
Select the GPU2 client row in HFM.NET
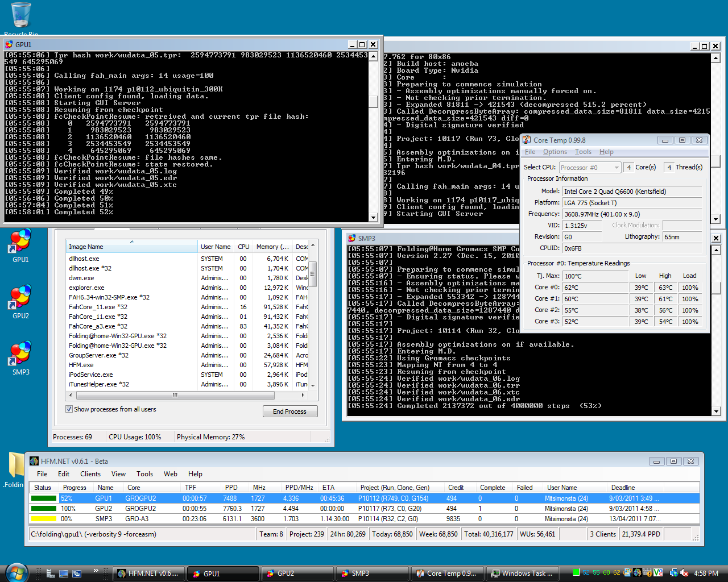point(364,509)
